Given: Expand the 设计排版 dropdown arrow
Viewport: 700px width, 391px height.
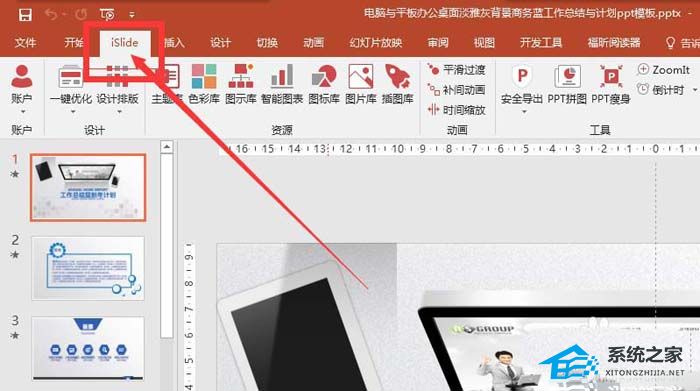Looking at the screenshot, I should pos(119,112).
